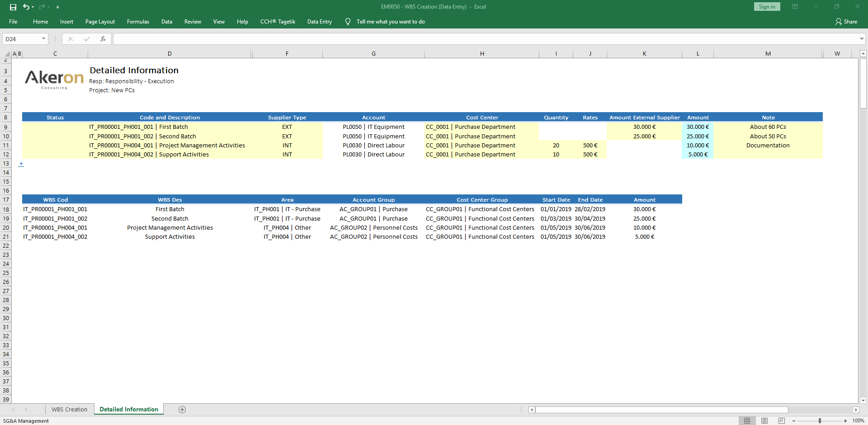Click the zoom slider handle

[x=820, y=421]
